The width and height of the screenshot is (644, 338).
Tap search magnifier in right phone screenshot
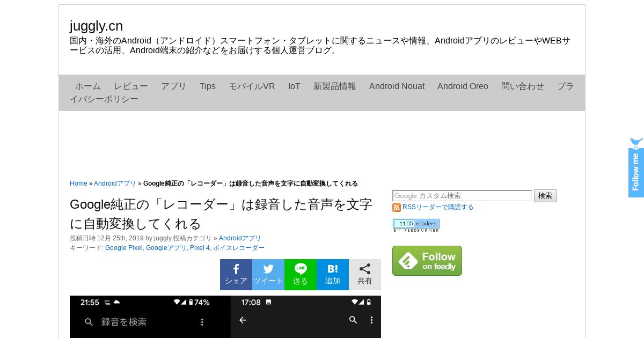click(x=353, y=320)
